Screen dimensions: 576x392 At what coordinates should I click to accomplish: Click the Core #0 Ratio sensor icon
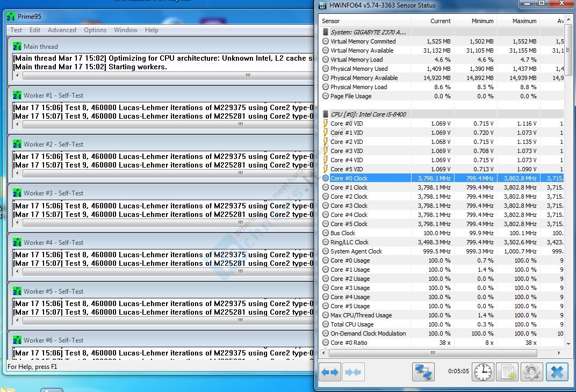(326, 343)
